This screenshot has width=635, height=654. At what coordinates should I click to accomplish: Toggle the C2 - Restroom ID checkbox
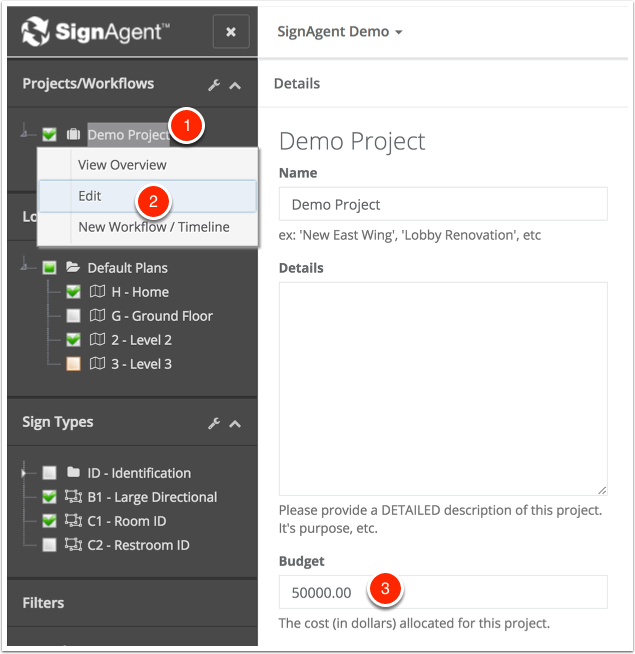[49, 545]
